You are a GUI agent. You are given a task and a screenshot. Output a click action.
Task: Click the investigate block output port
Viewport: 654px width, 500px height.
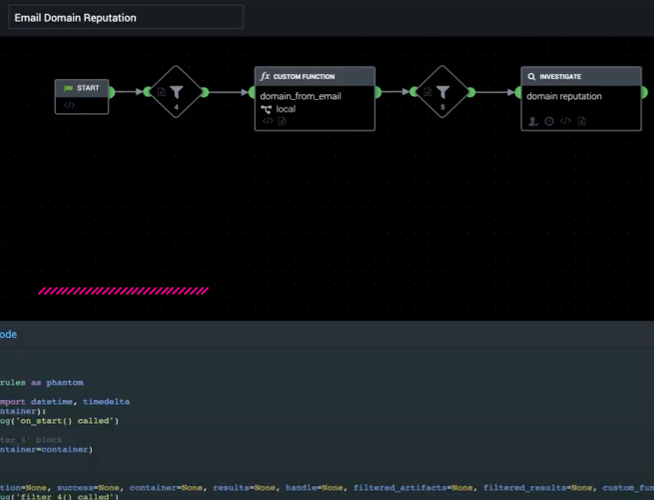point(644,92)
